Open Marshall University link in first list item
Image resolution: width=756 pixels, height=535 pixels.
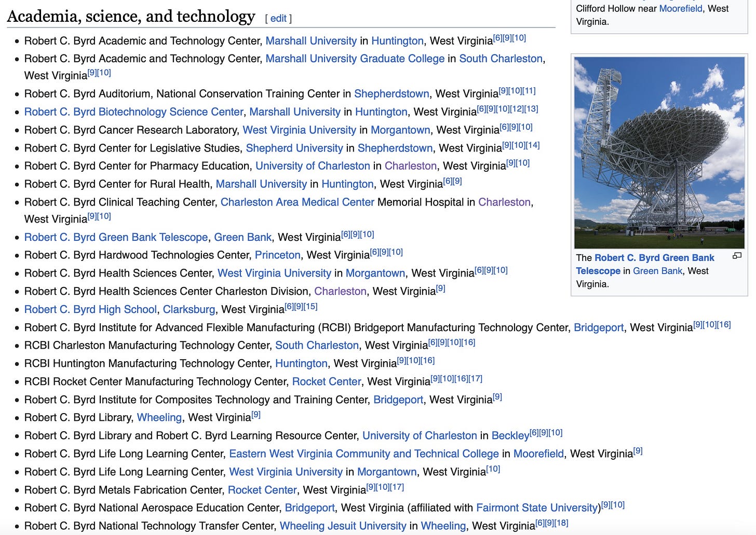point(311,41)
